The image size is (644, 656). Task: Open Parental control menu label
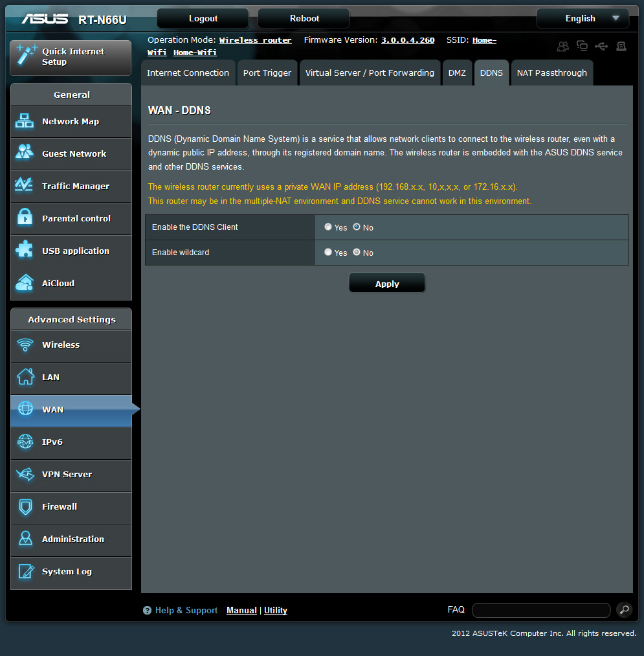tap(76, 218)
